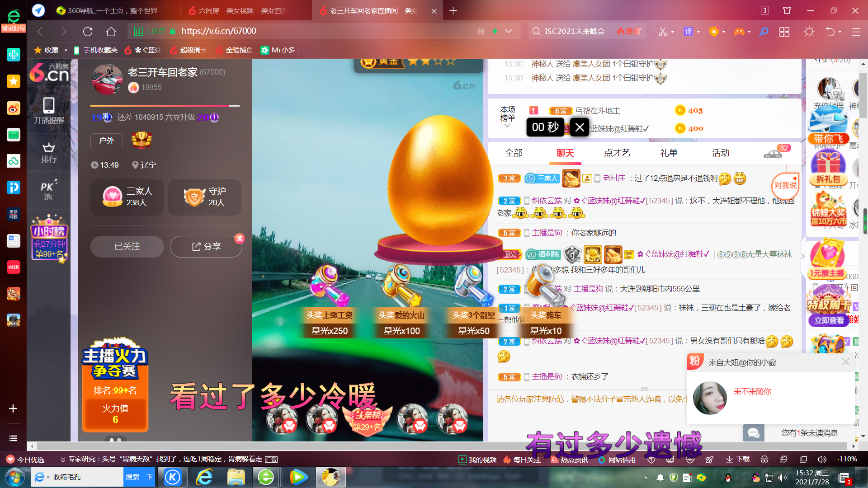Open 收藏 bookmarks dropdown arrow
This screenshot has width=868, height=488.
click(x=66, y=50)
